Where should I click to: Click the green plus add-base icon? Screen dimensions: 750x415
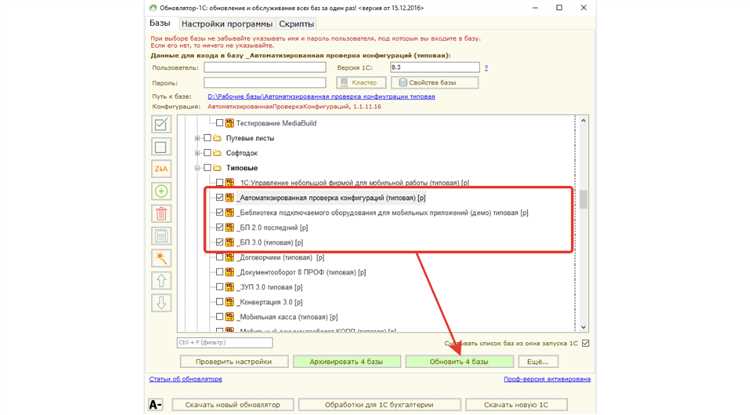(x=161, y=191)
